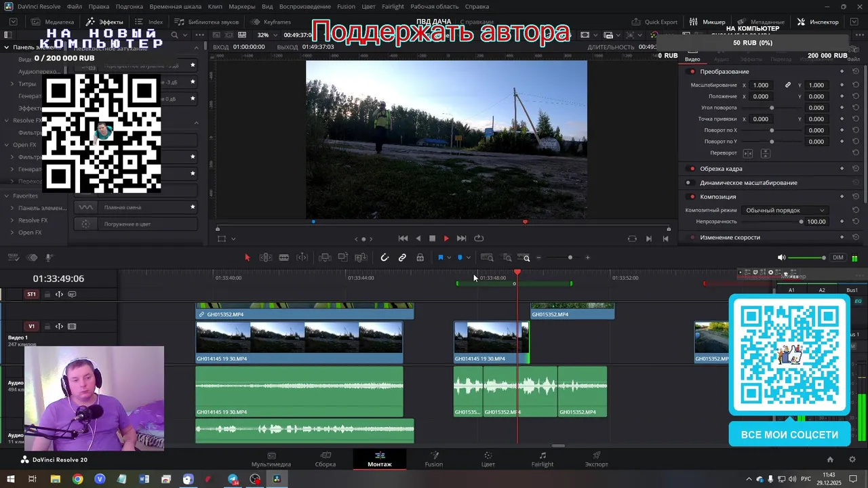Reset the Преобразование section
Viewport: 868px width, 488px height.
856,72
